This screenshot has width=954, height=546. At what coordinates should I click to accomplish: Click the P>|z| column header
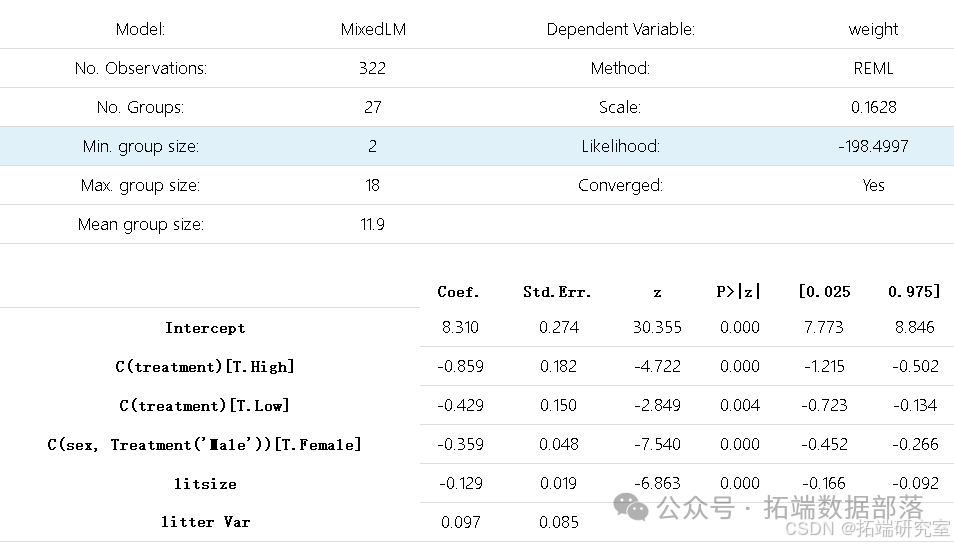coord(739,292)
